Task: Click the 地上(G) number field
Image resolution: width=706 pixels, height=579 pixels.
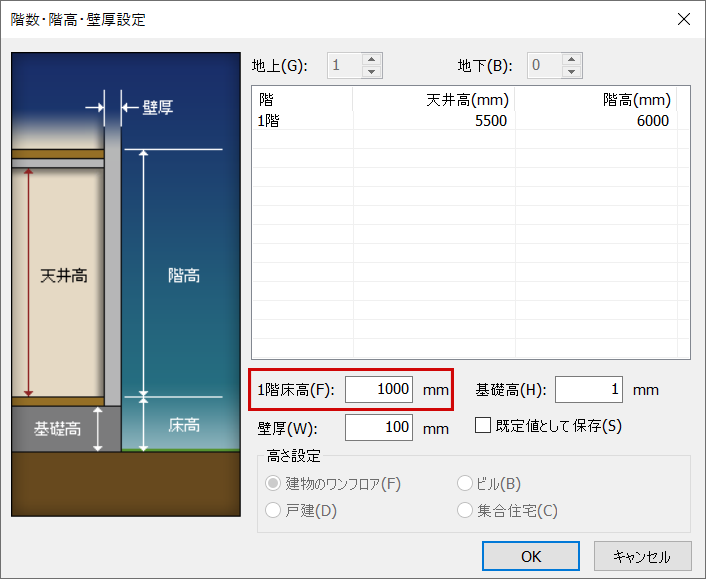Action: [x=345, y=65]
